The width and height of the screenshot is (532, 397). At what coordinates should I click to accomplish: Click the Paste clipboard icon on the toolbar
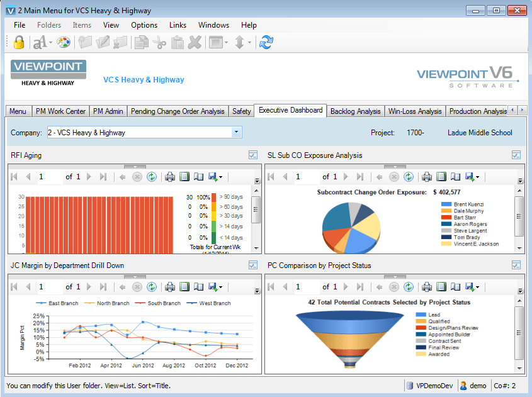click(x=178, y=42)
